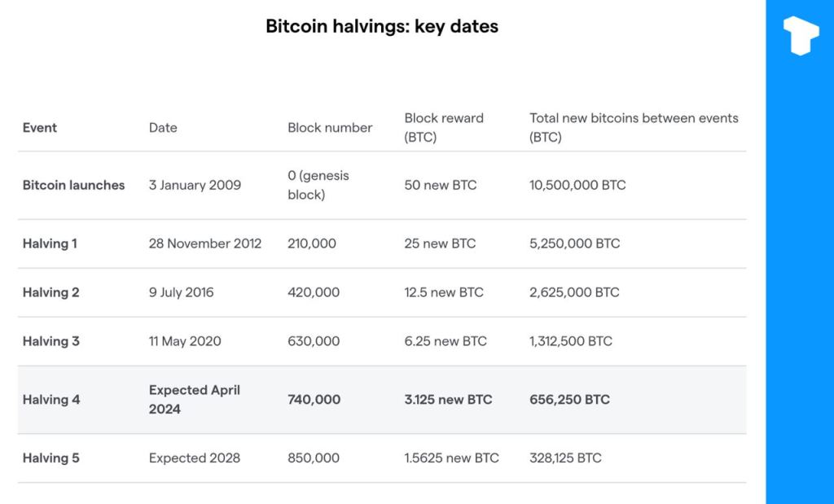Screen dimensions: 834x504
Task: Click the '10,500,000 BTC' total cell
Action: click(577, 185)
